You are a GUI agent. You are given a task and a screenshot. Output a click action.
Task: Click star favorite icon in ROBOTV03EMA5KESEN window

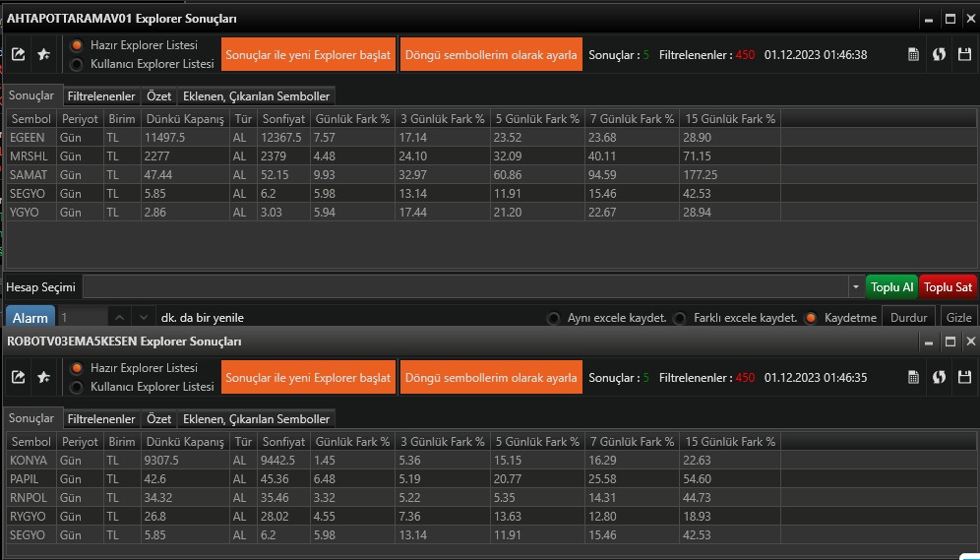tap(43, 377)
